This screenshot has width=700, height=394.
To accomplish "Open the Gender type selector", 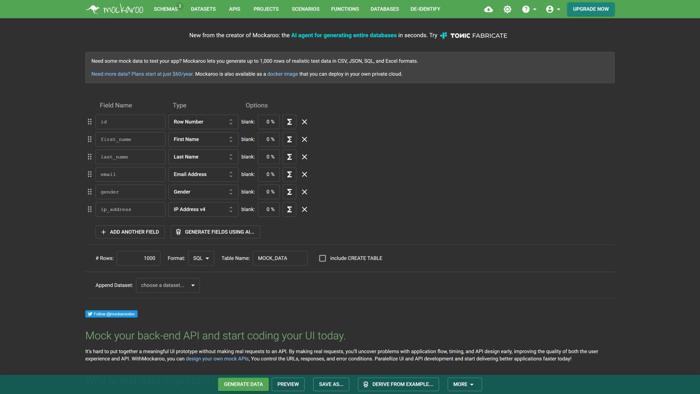I will [x=203, y=192].
